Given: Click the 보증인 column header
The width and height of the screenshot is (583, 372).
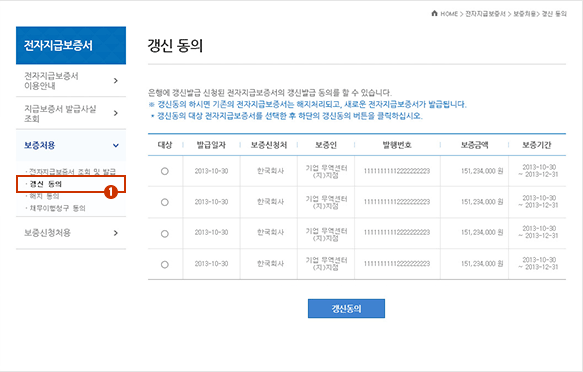Looking at the screenshot, I should pyautogui.click(x=326, y=145).
